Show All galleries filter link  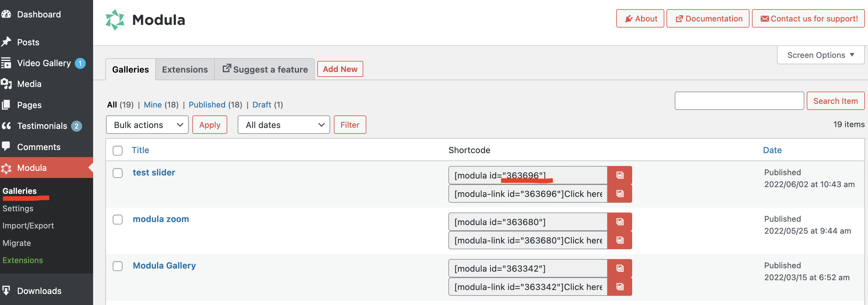(112, 105)
